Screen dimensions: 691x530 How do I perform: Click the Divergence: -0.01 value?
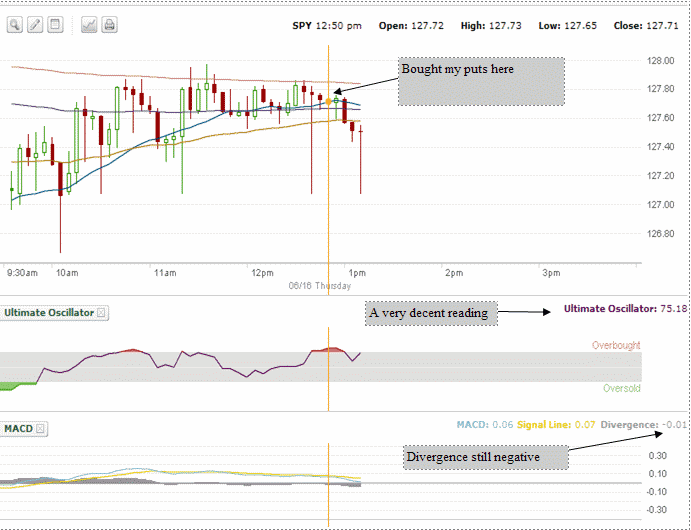[x=644, y=425]
